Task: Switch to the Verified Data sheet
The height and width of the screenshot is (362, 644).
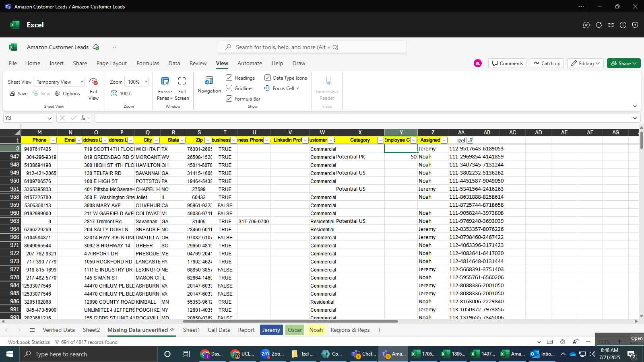Action: pos(59,330)
